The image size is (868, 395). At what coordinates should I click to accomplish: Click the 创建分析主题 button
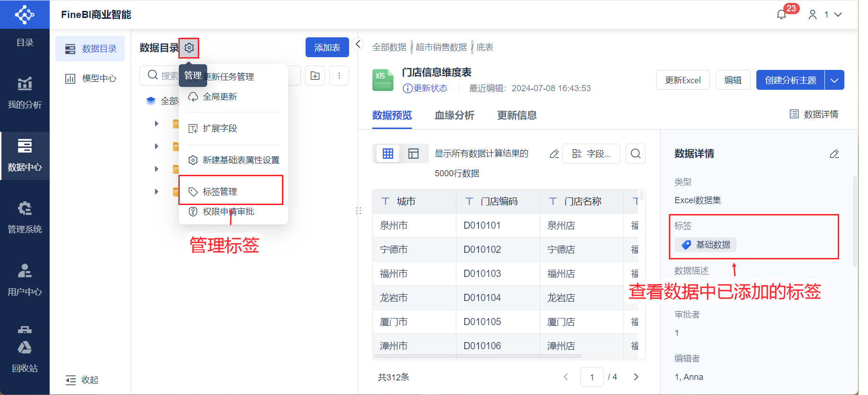[x=790, y=80]
